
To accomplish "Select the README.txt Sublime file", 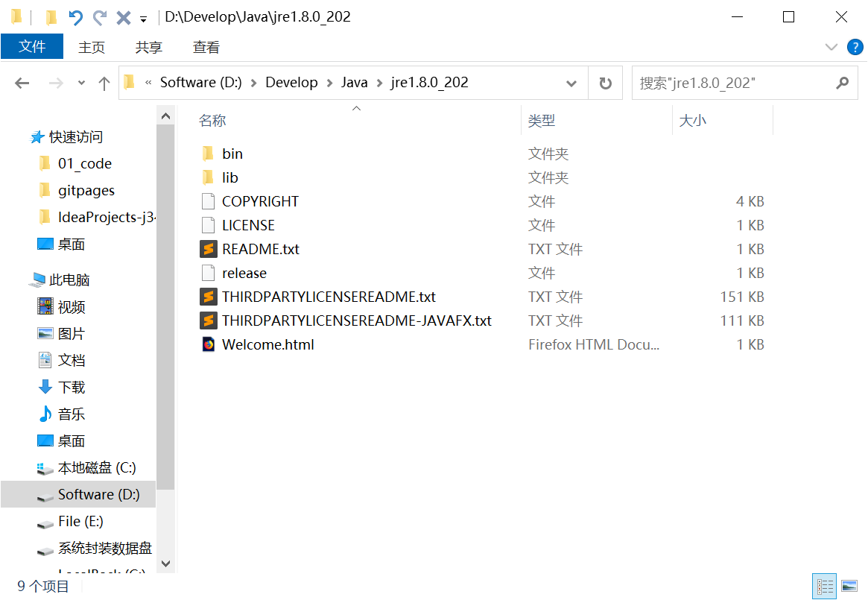I will [x=260, y=249].
